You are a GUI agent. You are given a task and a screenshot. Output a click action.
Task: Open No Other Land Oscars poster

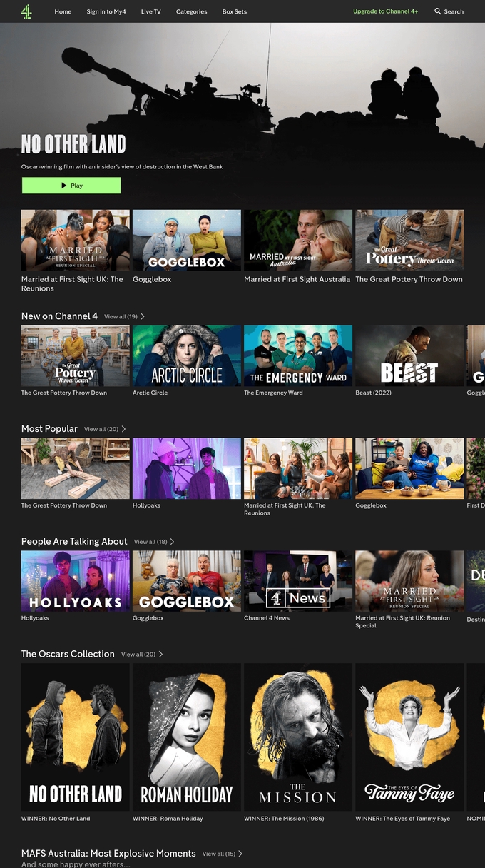coord(76,737)
